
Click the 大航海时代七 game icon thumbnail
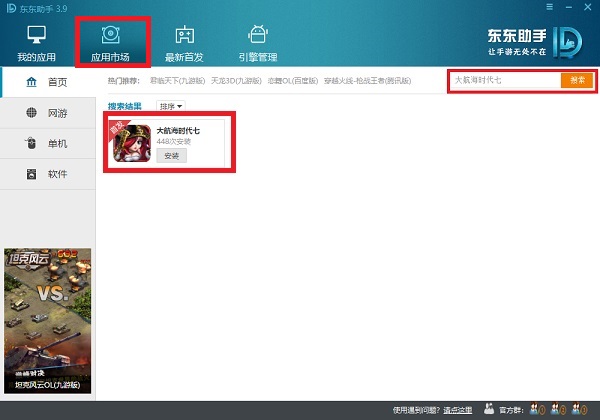(x=131, y=143)
